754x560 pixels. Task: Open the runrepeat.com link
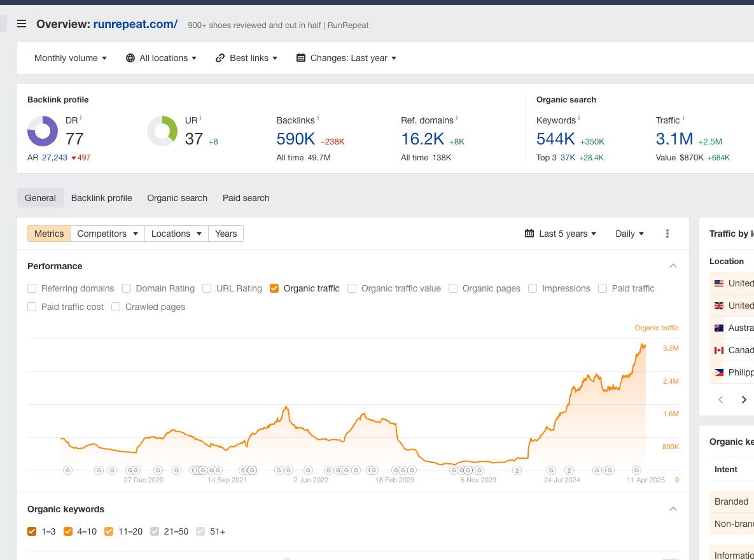136,24
